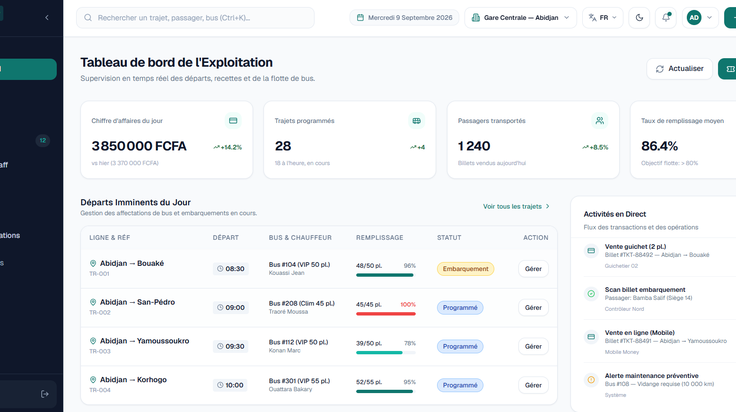
Task: Open the FR language dropdown
Action: point(603,18)
